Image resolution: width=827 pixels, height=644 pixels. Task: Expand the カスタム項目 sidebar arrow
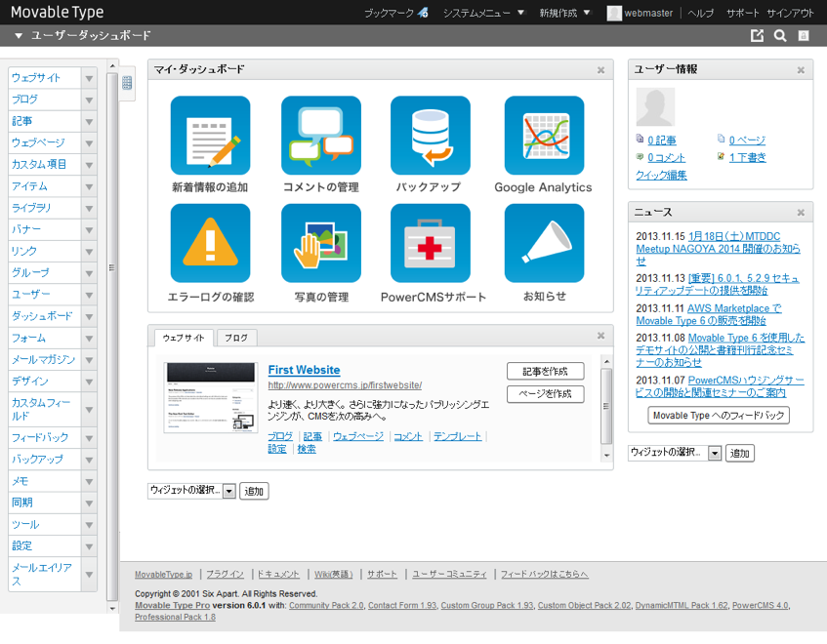(x=89, y=165)
